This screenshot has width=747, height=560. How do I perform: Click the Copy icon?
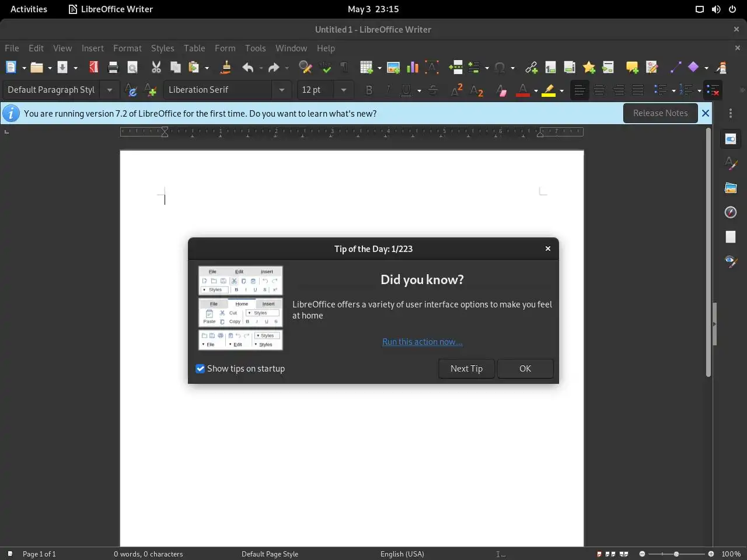175,68
